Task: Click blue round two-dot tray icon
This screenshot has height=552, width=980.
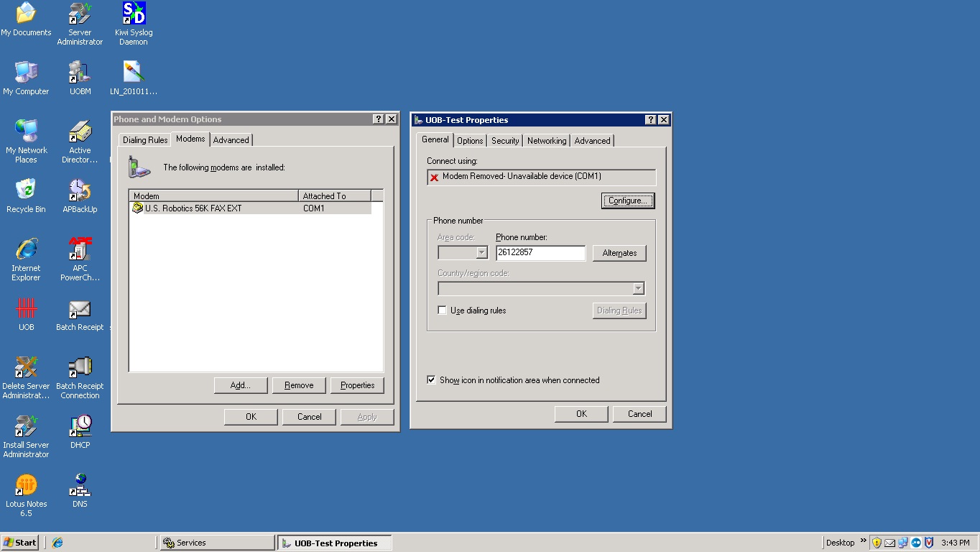Action: point(916,543)
